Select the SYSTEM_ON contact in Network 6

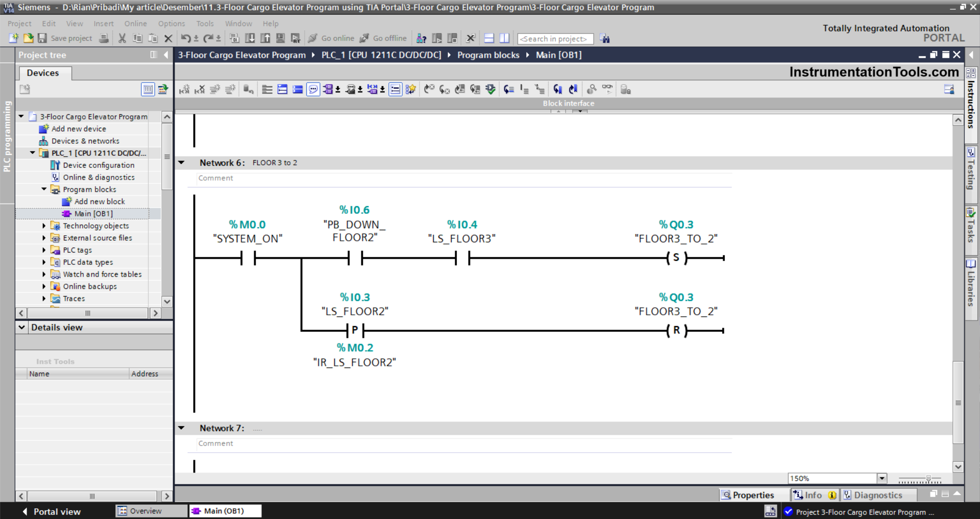coord(248,258)
